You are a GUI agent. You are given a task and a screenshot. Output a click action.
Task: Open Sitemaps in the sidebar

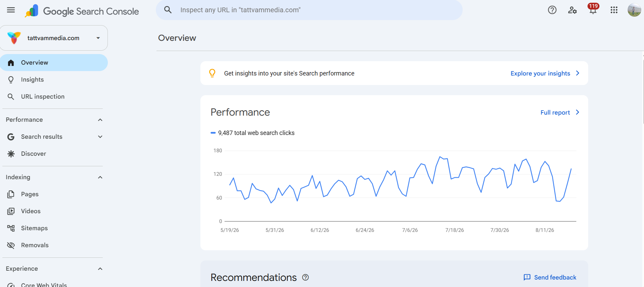(54, 228)
